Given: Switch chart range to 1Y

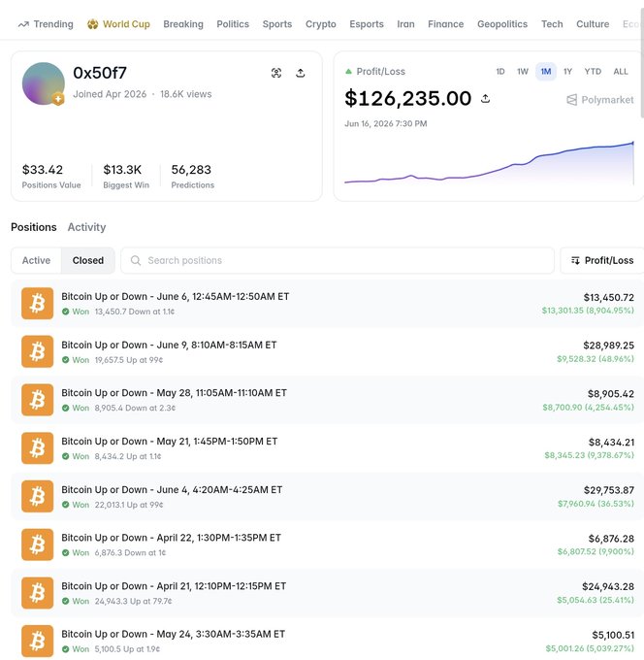Looking at the screenshot, I should pyautogui.click(x=567, y=72).
